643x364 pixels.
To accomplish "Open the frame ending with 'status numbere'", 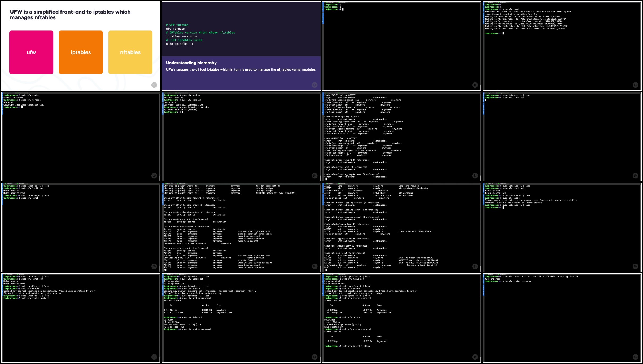I will coord(81,318).
